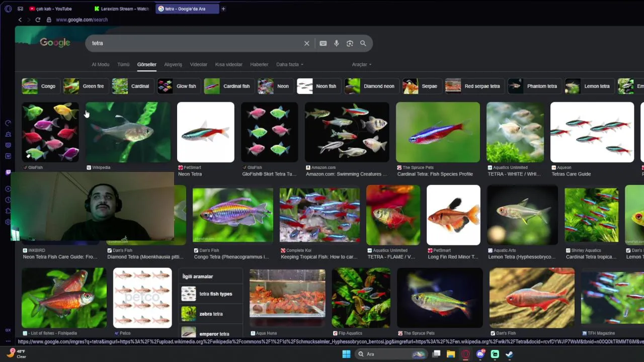Open the Aqueon Tetras Care Guide image
The image size is (644, 362).
pyautogui.click(x=592, y=132)
